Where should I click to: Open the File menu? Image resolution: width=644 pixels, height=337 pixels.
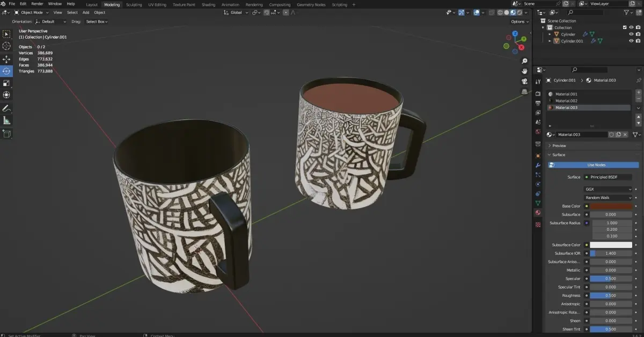coord(12,4)
